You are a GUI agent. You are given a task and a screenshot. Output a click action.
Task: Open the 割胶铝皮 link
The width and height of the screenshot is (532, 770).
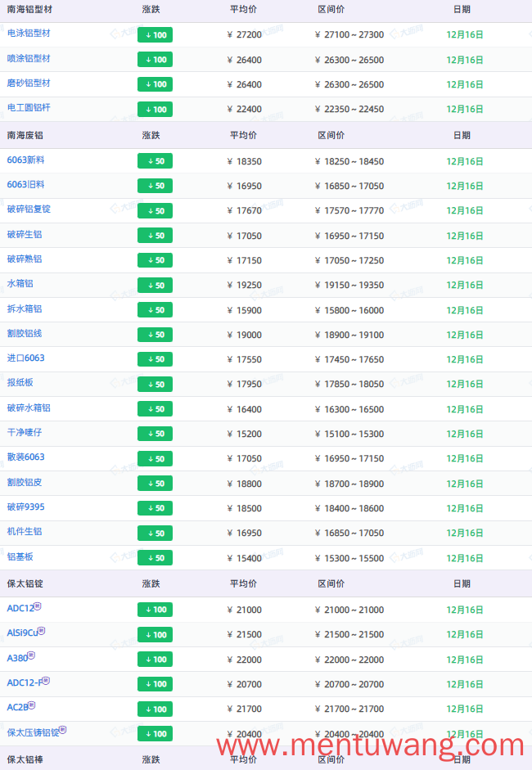pyautogui.click(x=25, y=482)
